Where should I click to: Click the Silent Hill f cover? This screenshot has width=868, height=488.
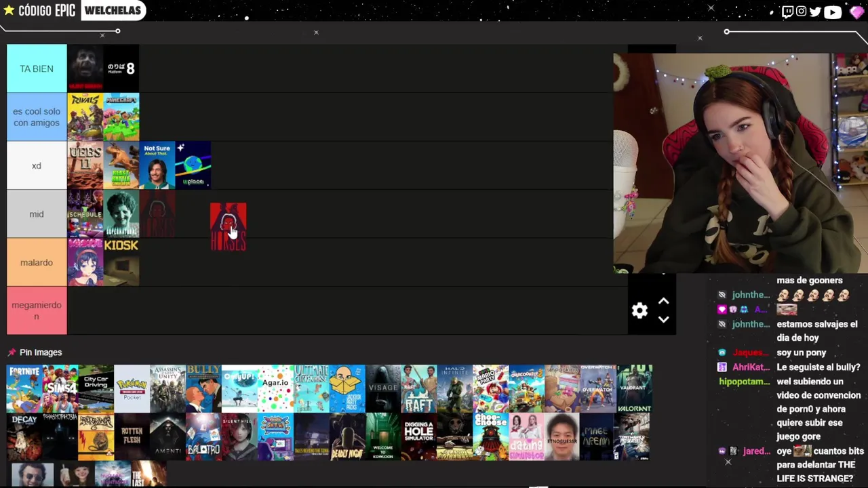click(239, 436)
